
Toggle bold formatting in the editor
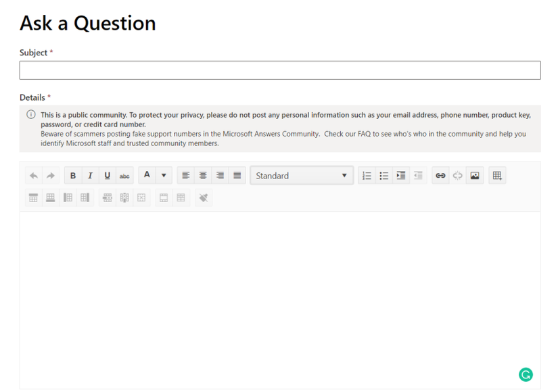(x=73, y=175)
